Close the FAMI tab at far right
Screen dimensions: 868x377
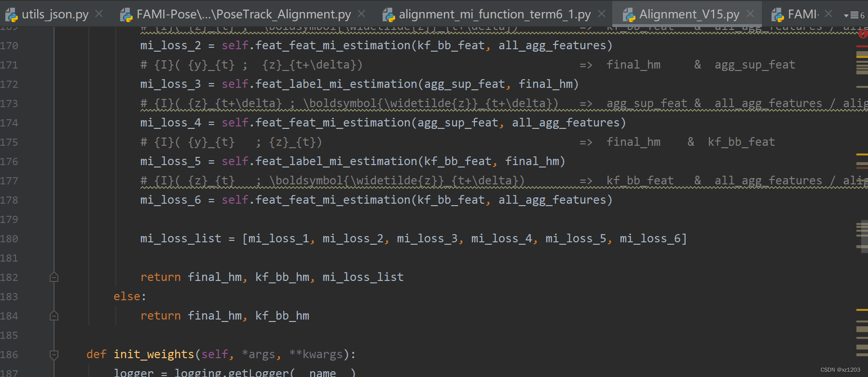[x=828, y=14]
